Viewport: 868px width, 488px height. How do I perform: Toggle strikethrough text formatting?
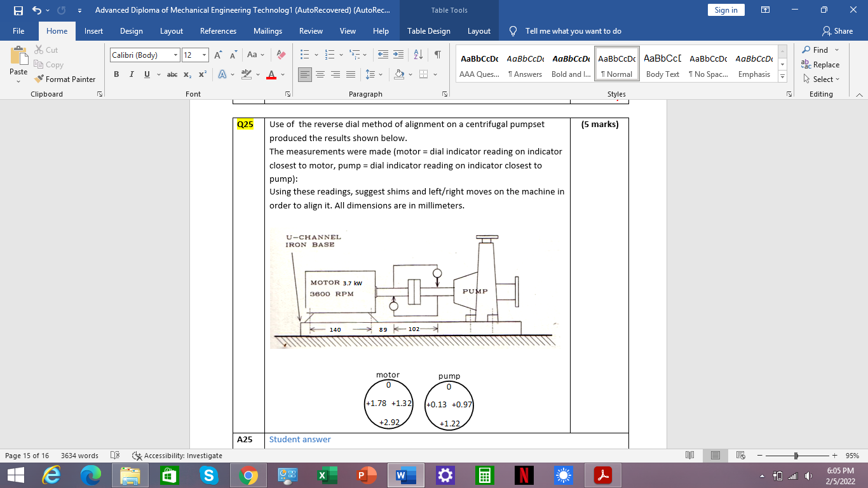point(172,74)
